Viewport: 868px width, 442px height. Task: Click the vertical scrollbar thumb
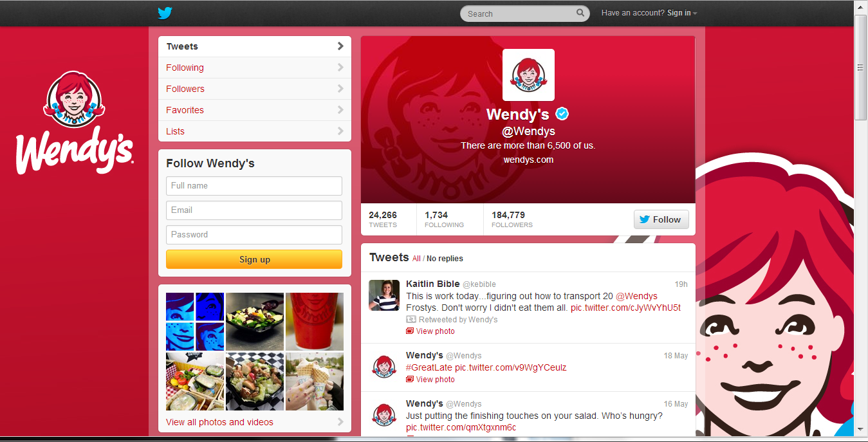(x=860, y=67)
